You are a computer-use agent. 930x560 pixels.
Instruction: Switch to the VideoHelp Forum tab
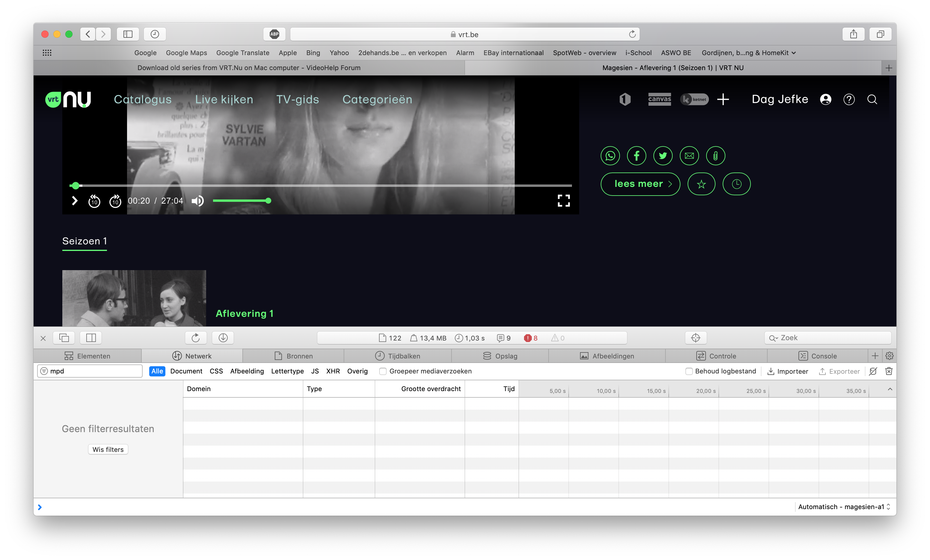(x=249, y=68)
